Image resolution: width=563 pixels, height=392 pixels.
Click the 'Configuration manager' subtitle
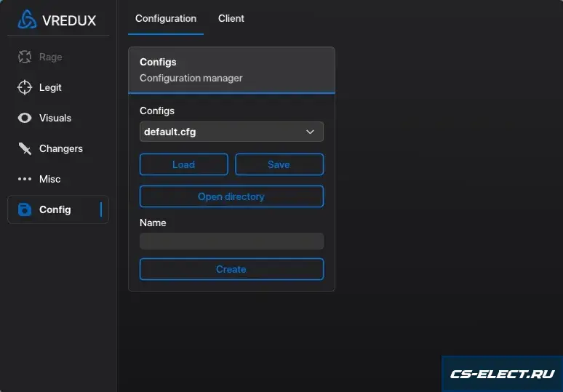[191, 78]
